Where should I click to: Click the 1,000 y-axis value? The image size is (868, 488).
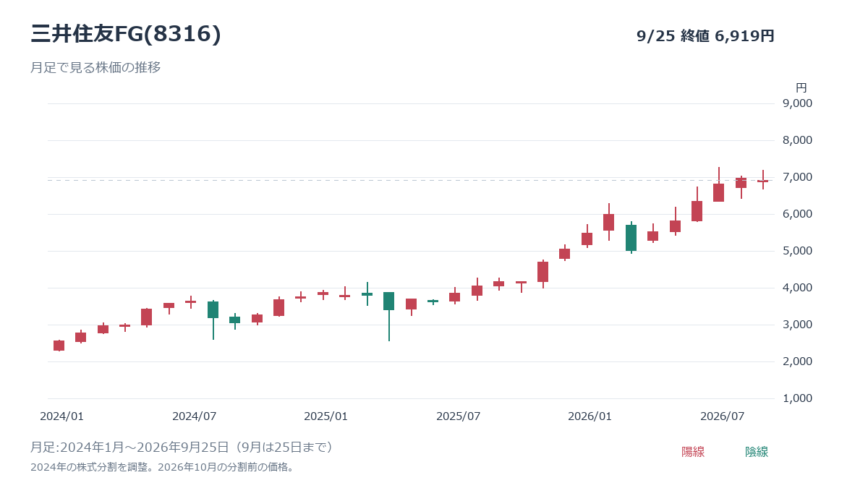[x=798, y=398]
